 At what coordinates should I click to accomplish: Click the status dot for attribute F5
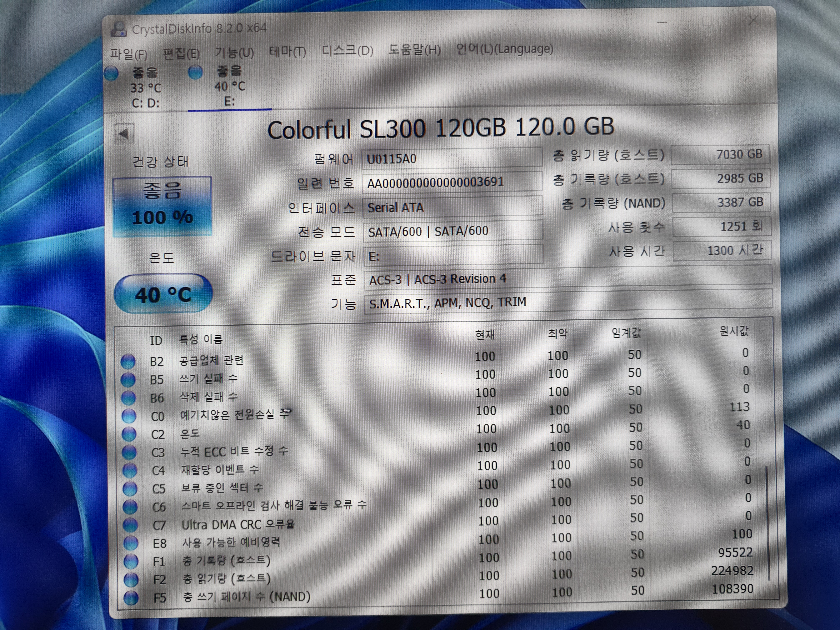131,598
